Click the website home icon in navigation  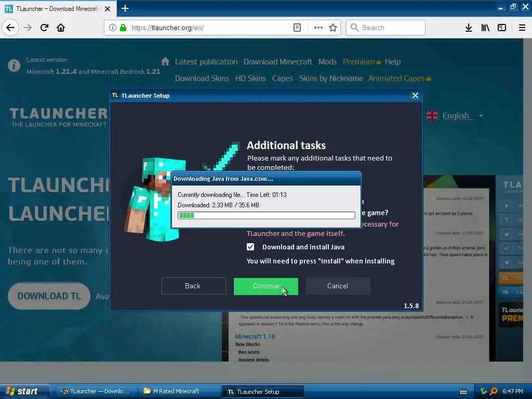[165, 61]
